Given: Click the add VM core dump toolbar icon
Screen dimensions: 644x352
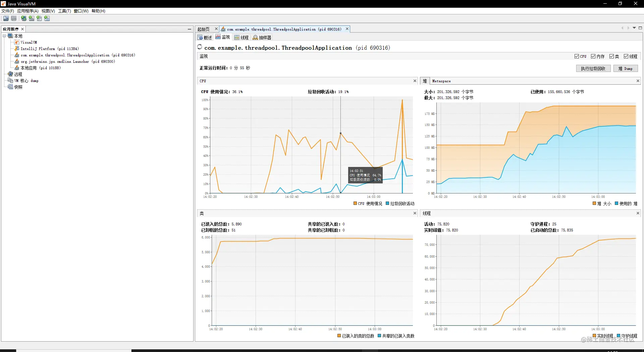Looking at the screenshot, I should click(39, 18).
